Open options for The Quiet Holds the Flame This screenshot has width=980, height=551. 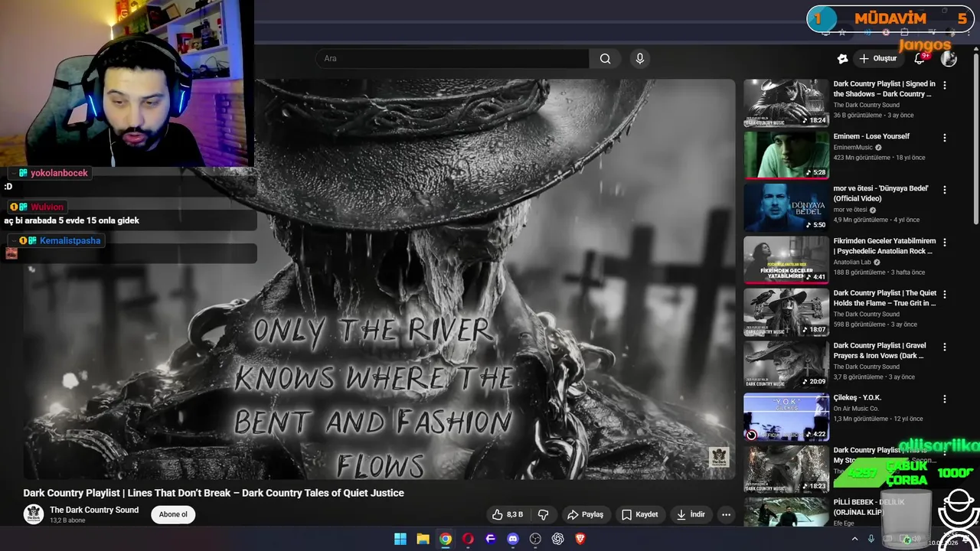tap(945, 295)
